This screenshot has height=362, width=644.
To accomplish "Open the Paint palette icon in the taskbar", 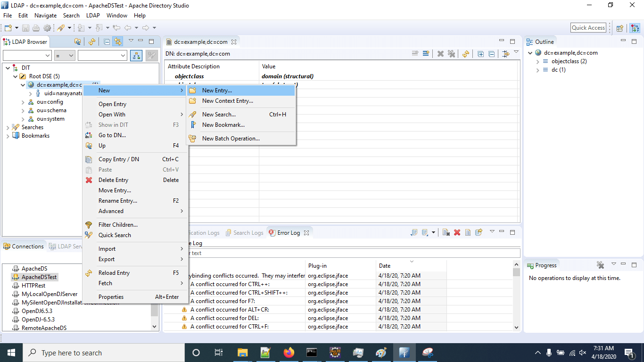I will coord(381,353).
